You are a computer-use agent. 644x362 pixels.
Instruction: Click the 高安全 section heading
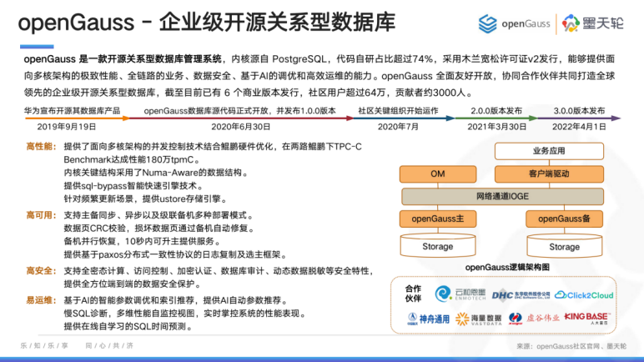click(x=41, y=271)
